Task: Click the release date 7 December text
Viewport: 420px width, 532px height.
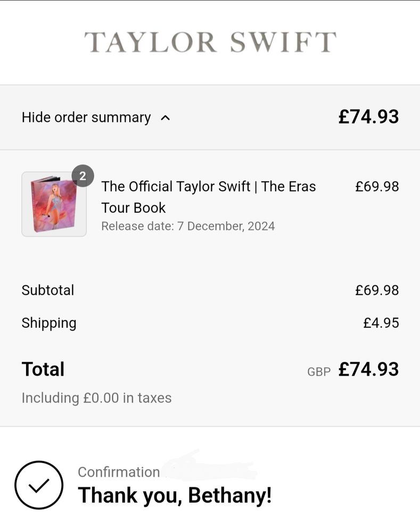Action: [x=188, y=226]
